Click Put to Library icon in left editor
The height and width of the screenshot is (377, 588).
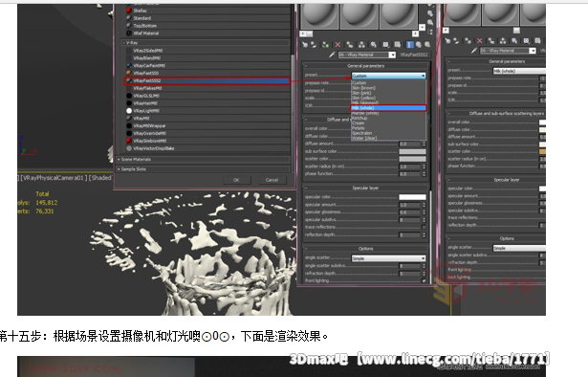coord(374,45)
